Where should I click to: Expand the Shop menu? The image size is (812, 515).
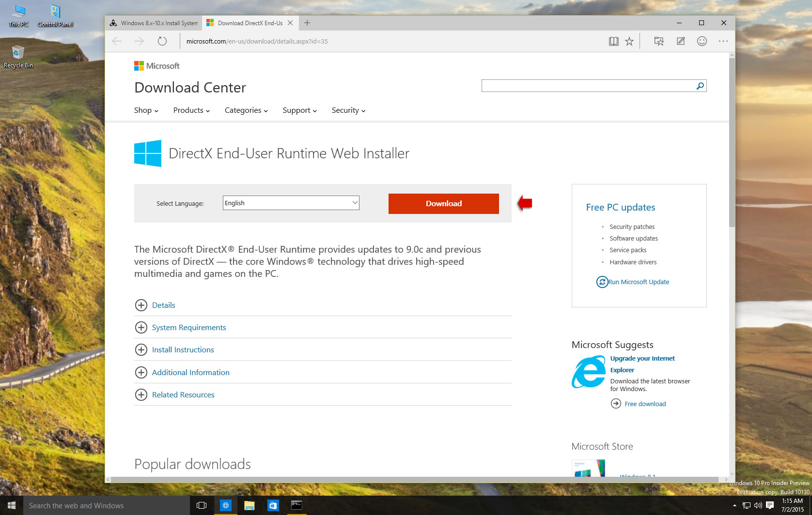[x=146, y=110]
